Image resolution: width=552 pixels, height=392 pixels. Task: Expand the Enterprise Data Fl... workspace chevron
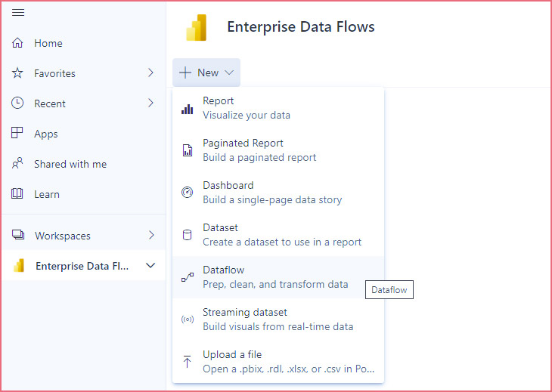click(150, 265)
